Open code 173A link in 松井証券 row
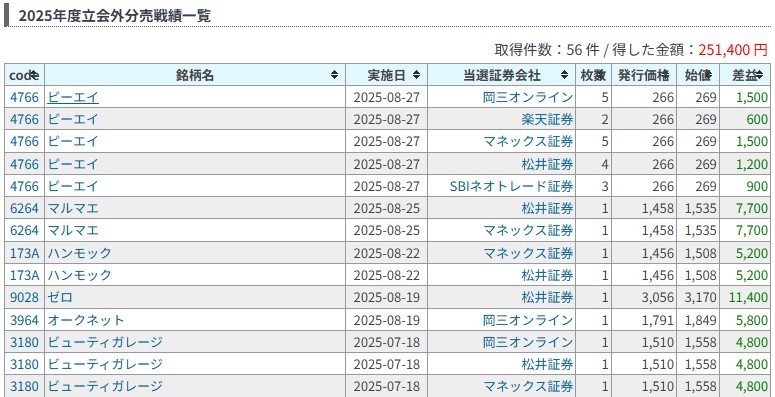 (24, 275)
